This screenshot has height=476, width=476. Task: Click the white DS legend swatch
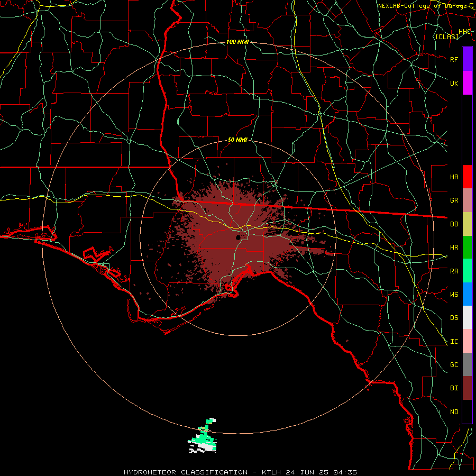tap(467, 317)
